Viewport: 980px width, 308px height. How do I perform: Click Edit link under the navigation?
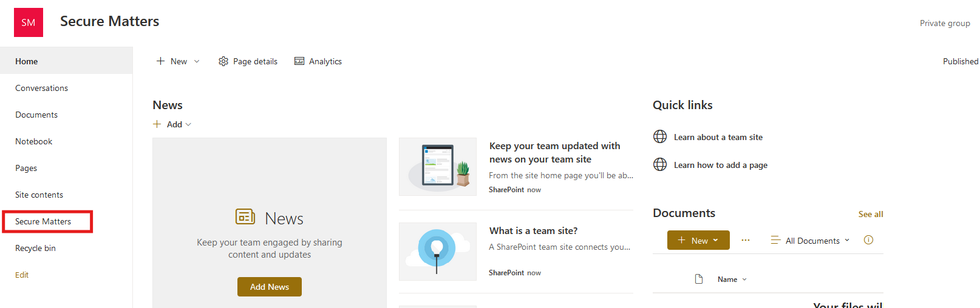click(x=22, y=275)
